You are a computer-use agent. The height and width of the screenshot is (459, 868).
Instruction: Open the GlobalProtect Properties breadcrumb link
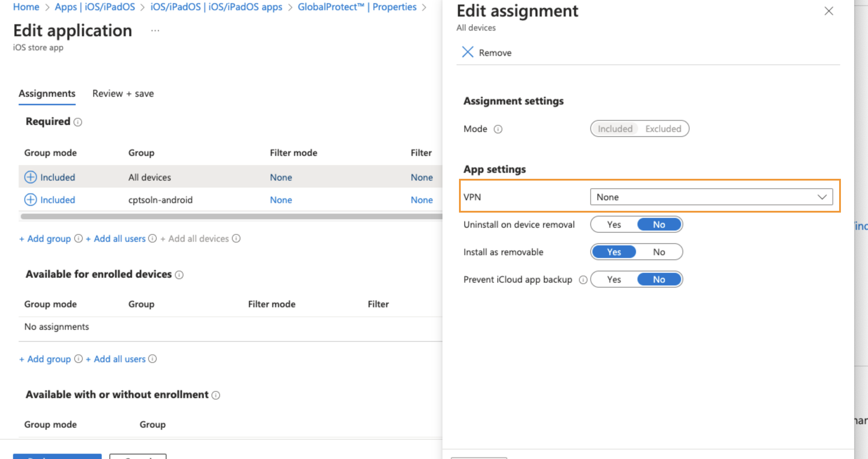pos(357,7)
